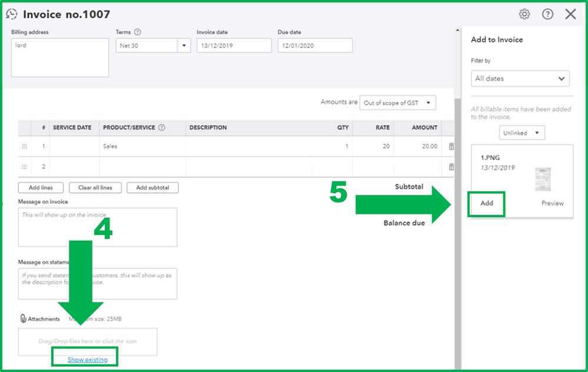Viewport: 588px width, 372px height.
Task: Click the quantity value 1 in Sales row
Action: [x=347, y=146]
